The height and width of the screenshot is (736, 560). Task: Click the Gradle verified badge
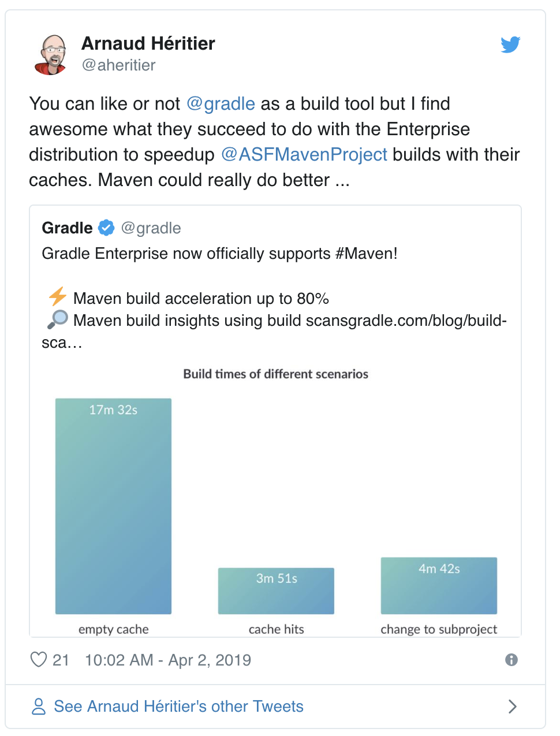point(106,228)
